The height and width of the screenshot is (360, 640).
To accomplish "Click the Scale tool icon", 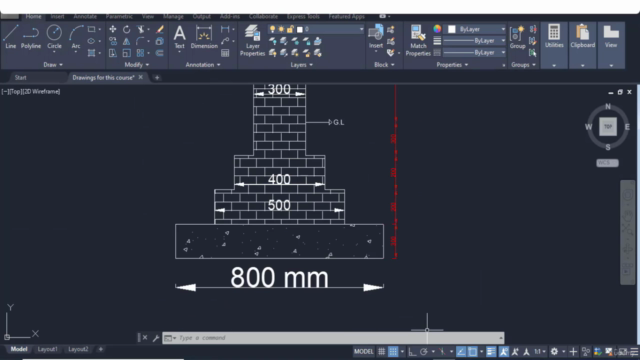I will pos(127,53).
